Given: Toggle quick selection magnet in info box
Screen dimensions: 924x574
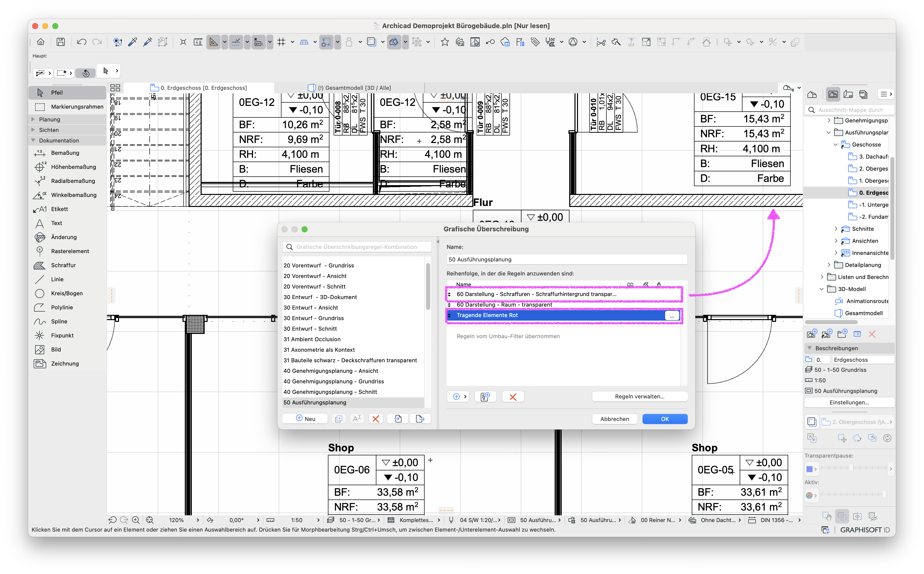Looking at the screenshot, I should (86, 73).
